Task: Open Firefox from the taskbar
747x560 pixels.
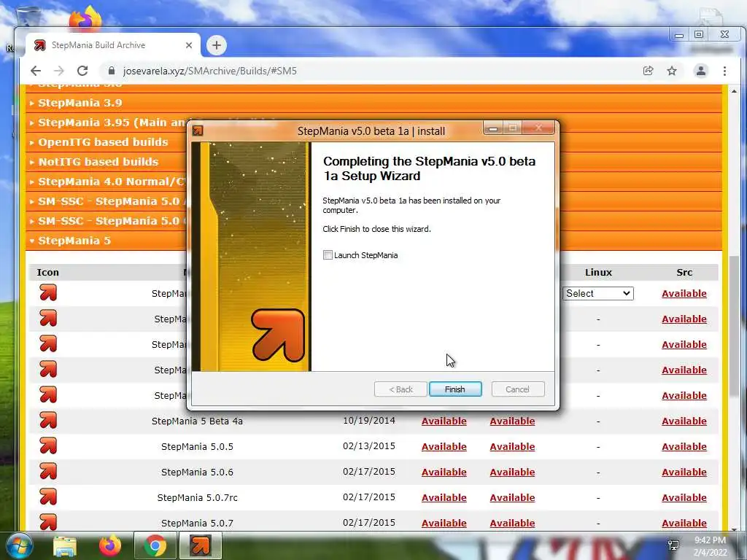Action: click(x=110, y=545)
